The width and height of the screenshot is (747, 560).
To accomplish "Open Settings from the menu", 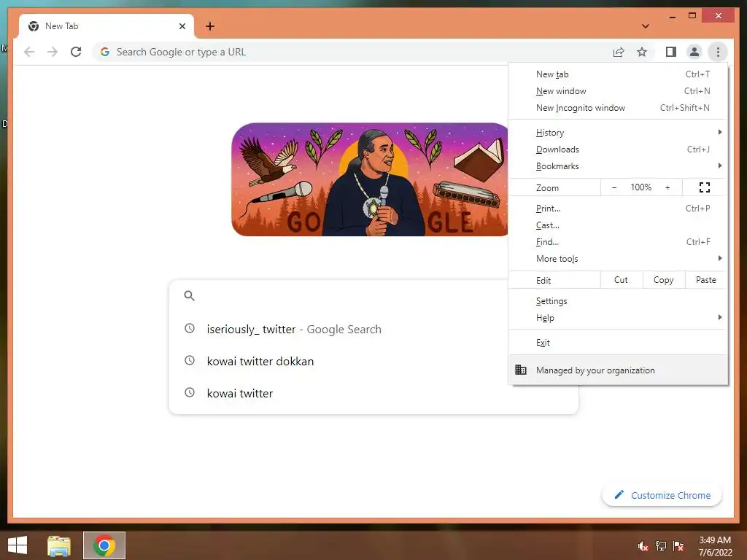I will click(x=618, y=301).
